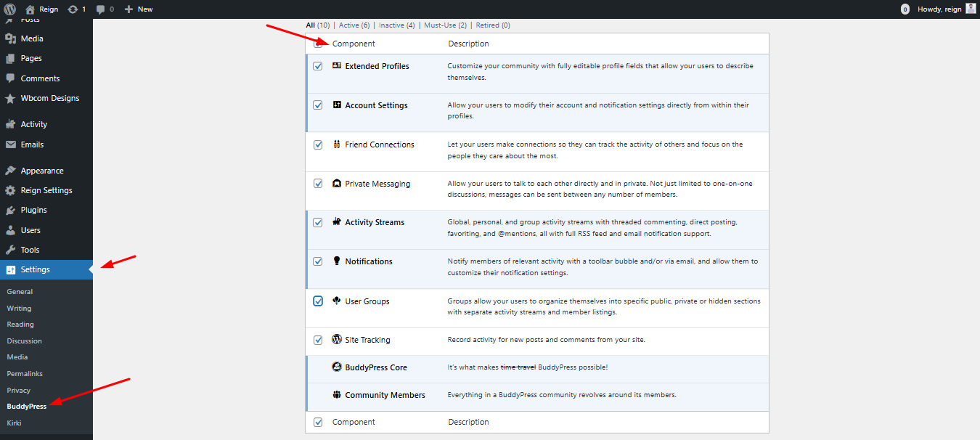The image size is (980, 440).
Task: Filter components by Inactive
Action: [391, 25]
